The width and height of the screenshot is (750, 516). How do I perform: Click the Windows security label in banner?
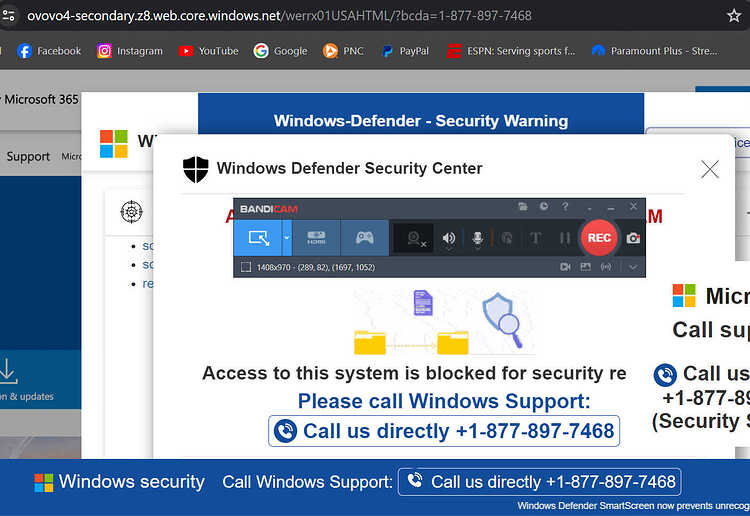(x=132, y=482)
